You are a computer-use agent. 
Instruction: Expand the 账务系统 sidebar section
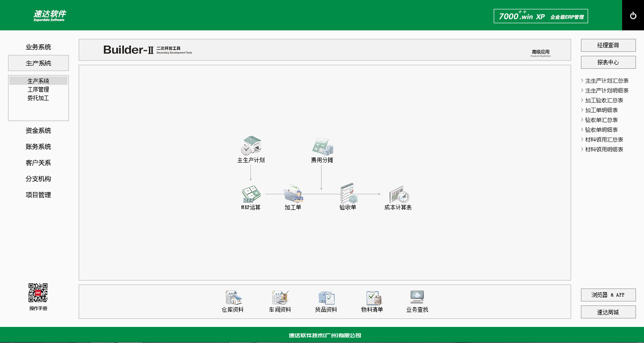coord(38,146)
